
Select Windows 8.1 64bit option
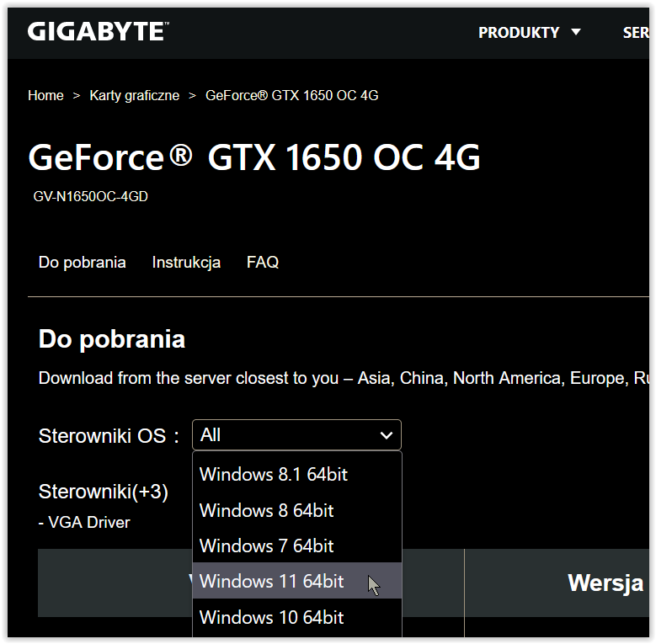point(297,475)
